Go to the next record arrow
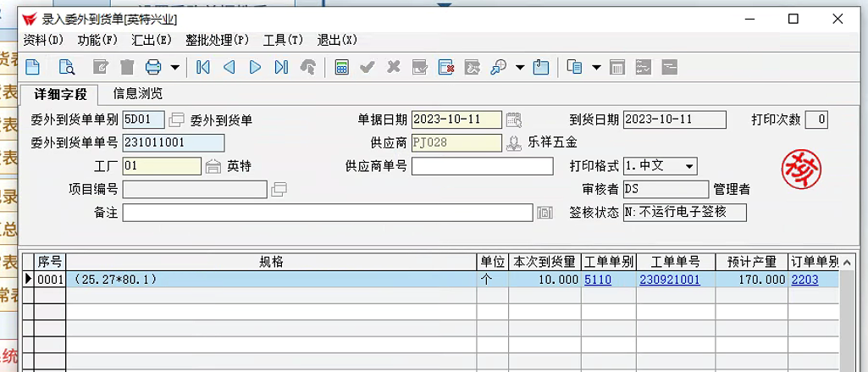 click(x=255, y=67)
